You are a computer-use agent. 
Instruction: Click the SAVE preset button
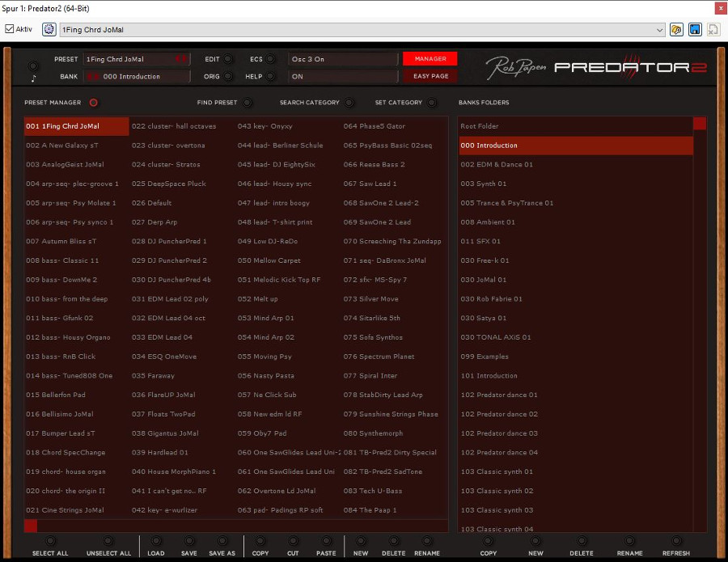(189, 541)
